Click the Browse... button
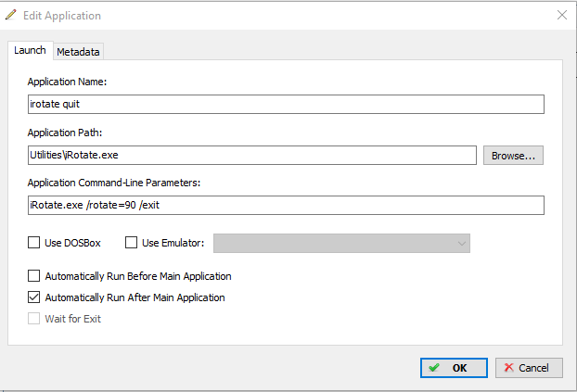This screenshot has width=577, height=392. click(x=513, y=156)
